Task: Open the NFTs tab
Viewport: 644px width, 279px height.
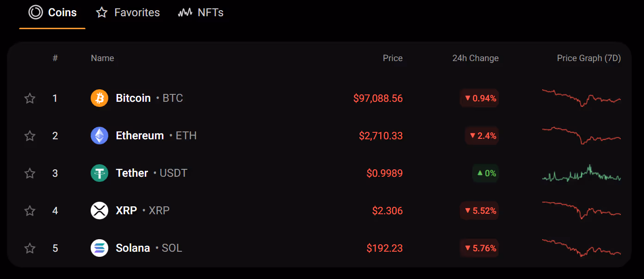Action: [x=201, y=12]
